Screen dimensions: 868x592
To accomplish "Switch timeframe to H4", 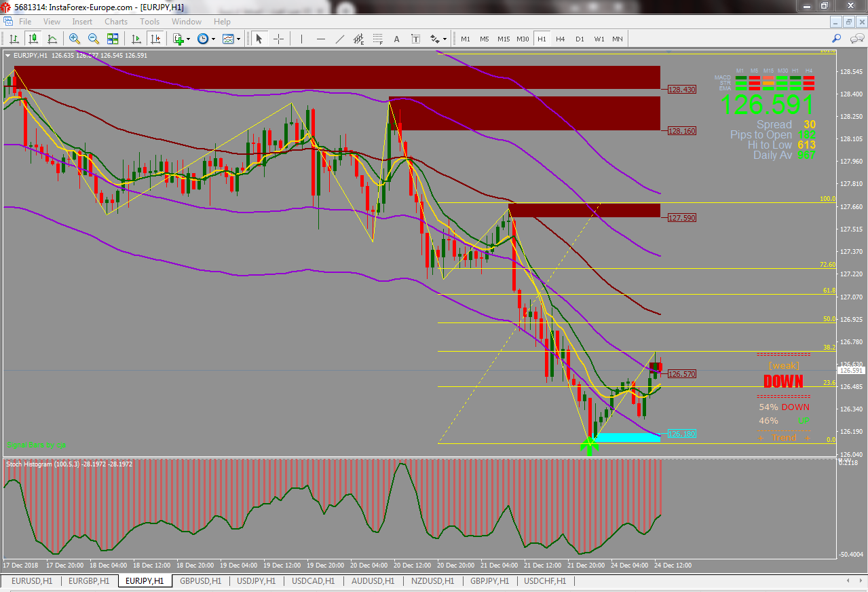I will [561, 39].
